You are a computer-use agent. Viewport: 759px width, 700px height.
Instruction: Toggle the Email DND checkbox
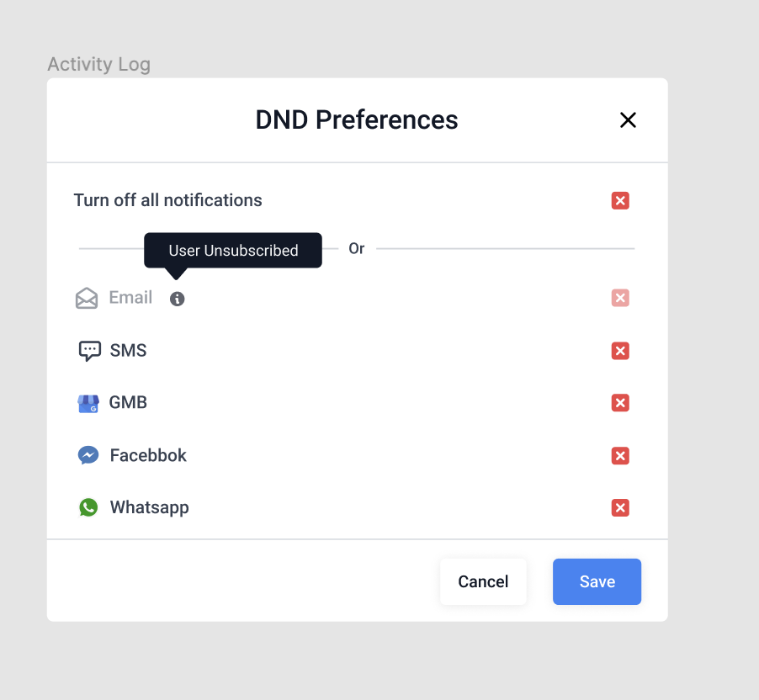point(620,298)
